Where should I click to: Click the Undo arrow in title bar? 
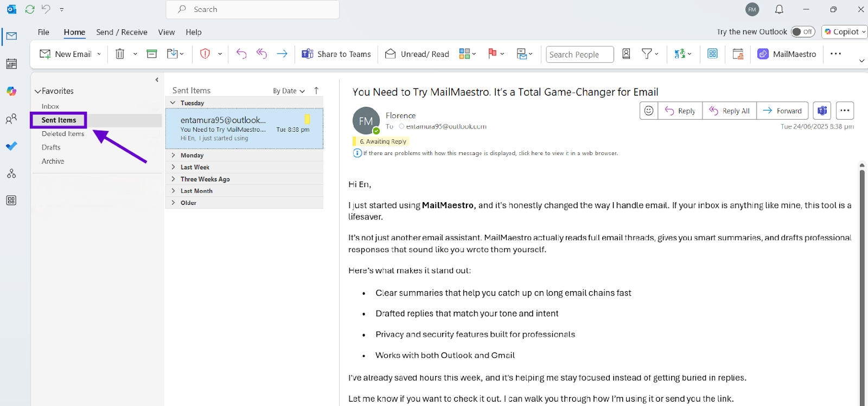(46, 9)
